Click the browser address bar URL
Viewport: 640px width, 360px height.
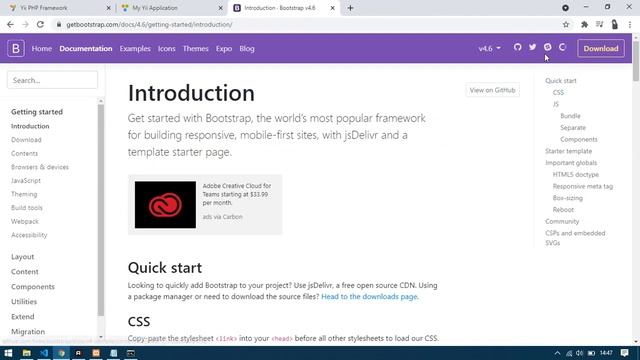click(x=149, y=24)
